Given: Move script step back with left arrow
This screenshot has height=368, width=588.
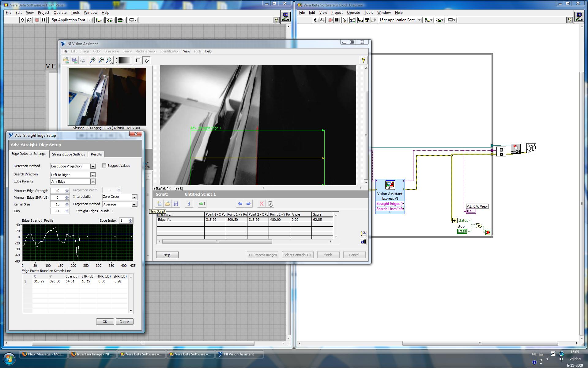Looking at the screenshot, I should pyautogui.click(x=240, y=204).
